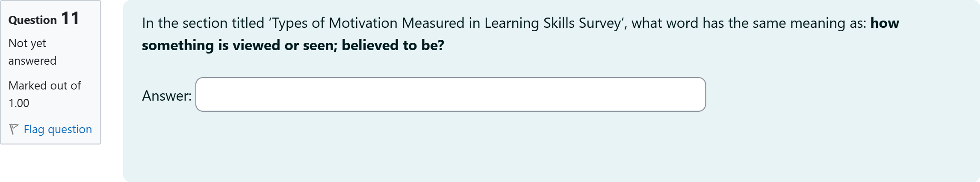Click the 1.00 mark value
This screenshot has width=980, height=182.
click(x=19, y=103)
